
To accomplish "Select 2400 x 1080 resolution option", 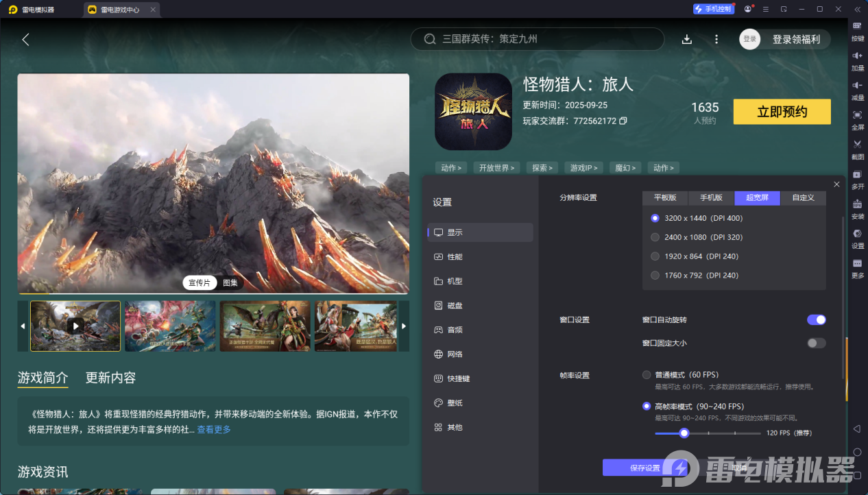I will 655,237.
